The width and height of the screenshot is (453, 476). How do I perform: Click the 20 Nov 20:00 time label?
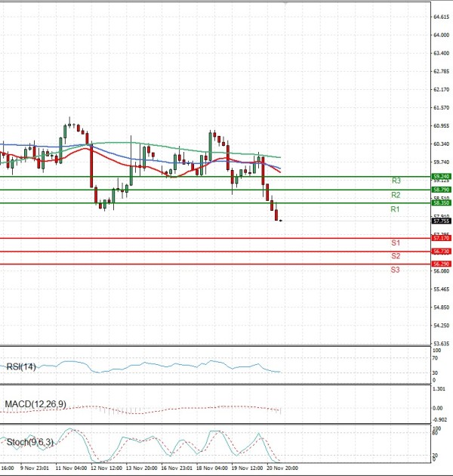coord(285,468)
